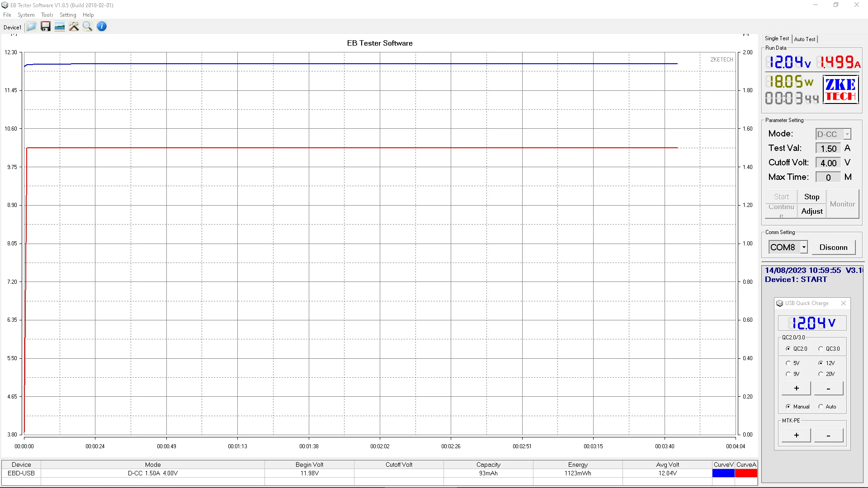The image size is (868, 488).
Task: Switch to the Auto Test tab
Action: coord(805,39)
